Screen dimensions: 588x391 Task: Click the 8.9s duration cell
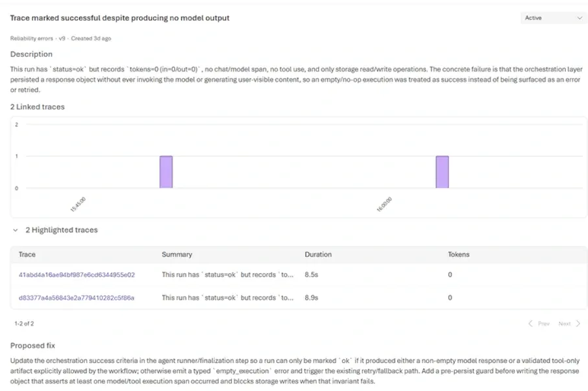[311, 297]
